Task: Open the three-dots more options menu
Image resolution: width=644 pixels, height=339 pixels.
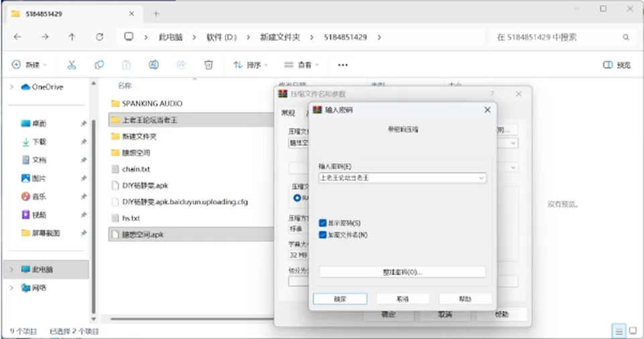Action: click(x=343, y=65)
